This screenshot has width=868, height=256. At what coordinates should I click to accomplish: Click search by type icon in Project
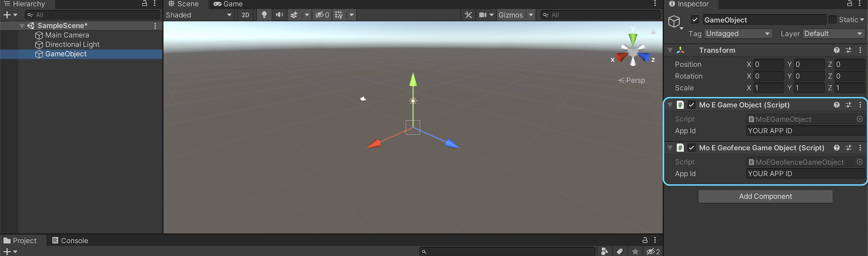tap(605, 251)
